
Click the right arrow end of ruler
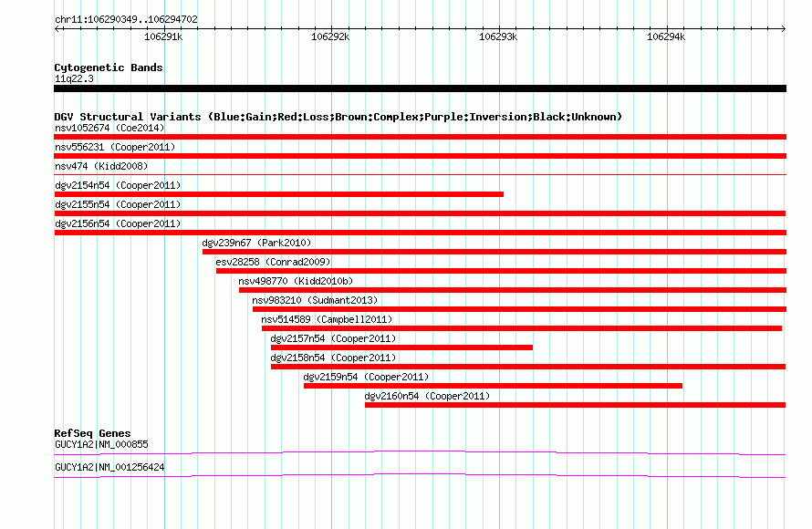click(784, 28)
